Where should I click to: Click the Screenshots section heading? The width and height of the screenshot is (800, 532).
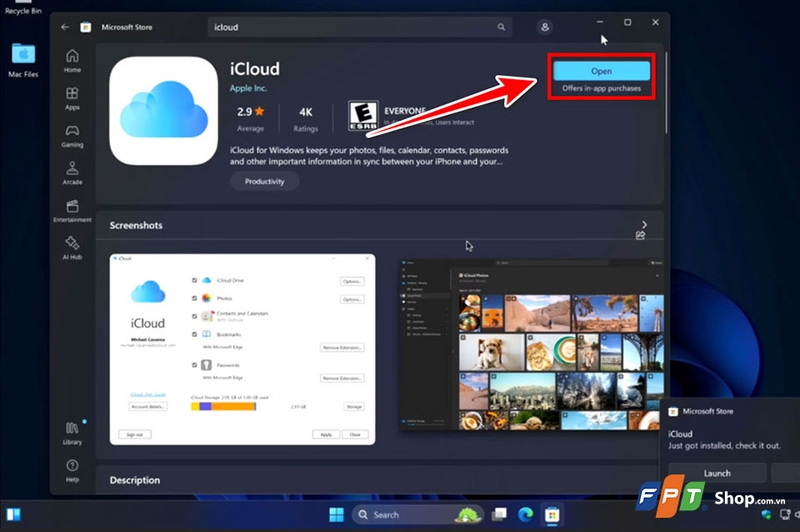136,225
